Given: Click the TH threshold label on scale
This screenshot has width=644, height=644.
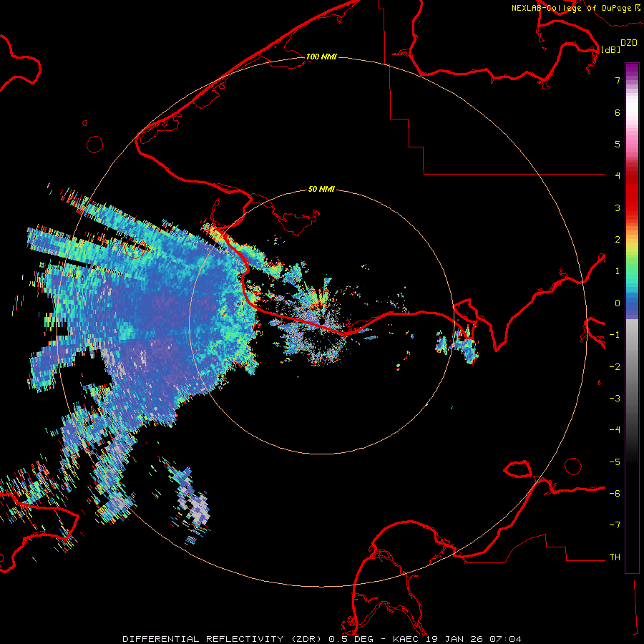Looking at the screenshot, I should point(615,557).
